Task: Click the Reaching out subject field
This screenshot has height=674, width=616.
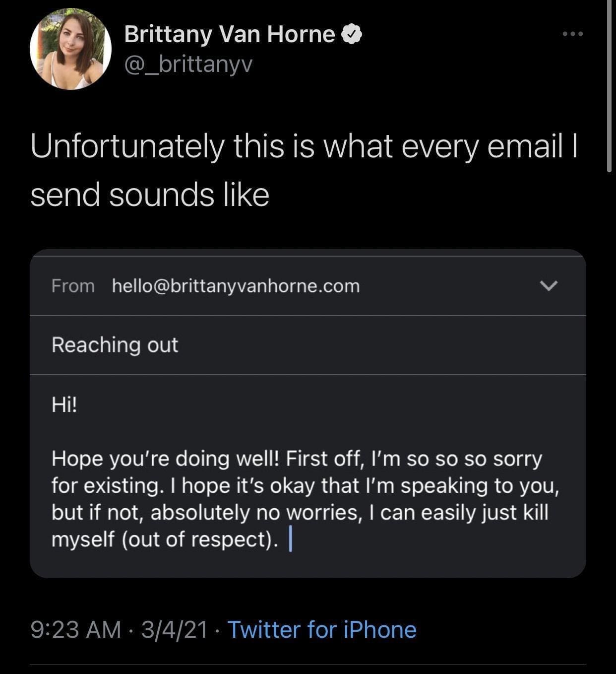Action: (115, 345)
